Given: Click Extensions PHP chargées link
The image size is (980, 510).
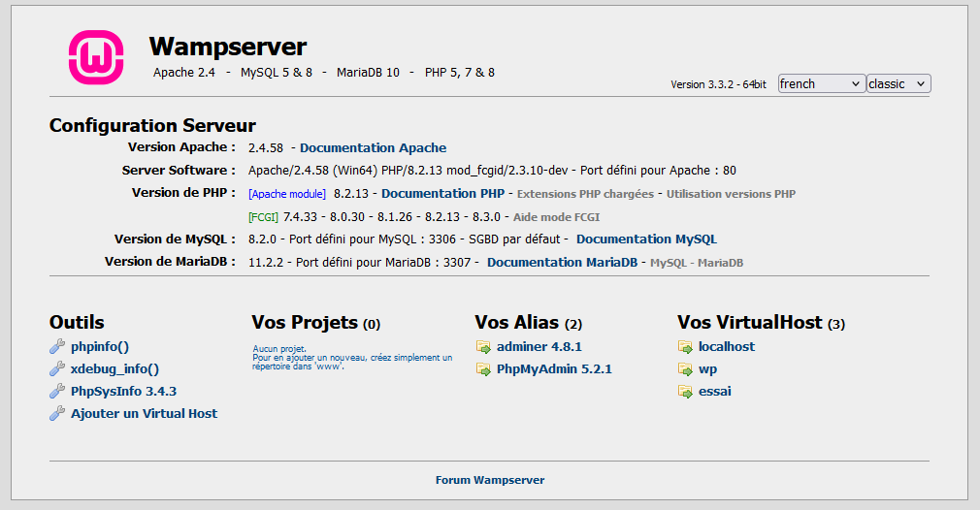Looking at the screenshot, I should [585, 194].
